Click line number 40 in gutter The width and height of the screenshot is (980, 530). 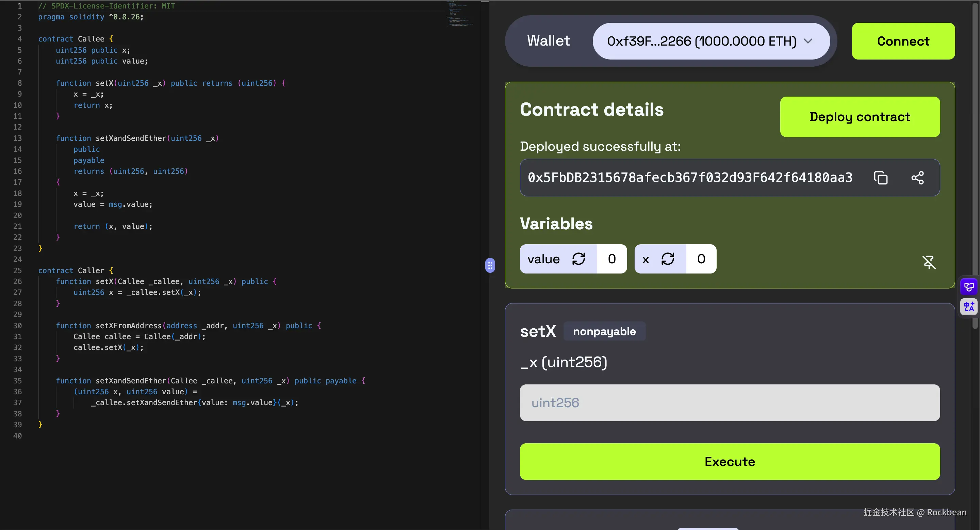click(x=17, y=436)
